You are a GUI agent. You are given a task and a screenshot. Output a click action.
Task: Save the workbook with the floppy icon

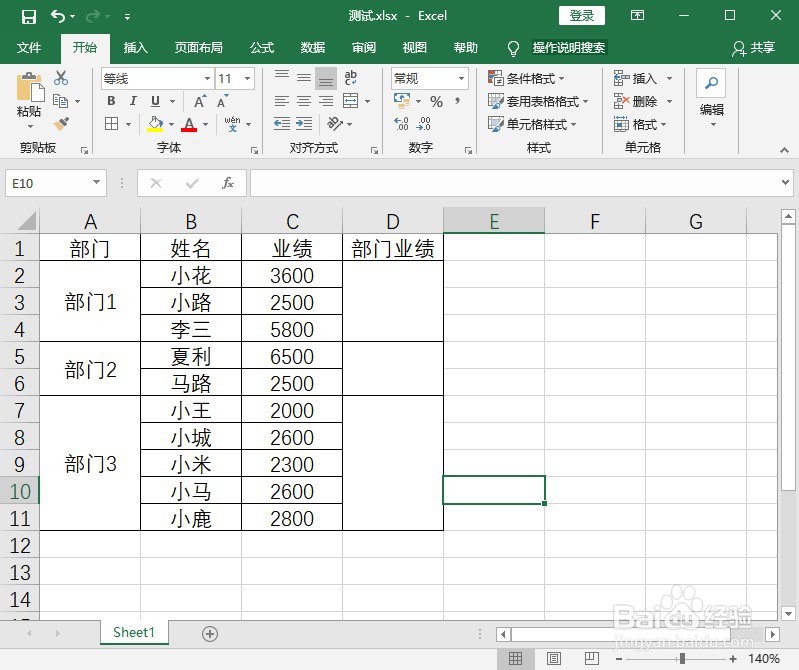[29, 16]
